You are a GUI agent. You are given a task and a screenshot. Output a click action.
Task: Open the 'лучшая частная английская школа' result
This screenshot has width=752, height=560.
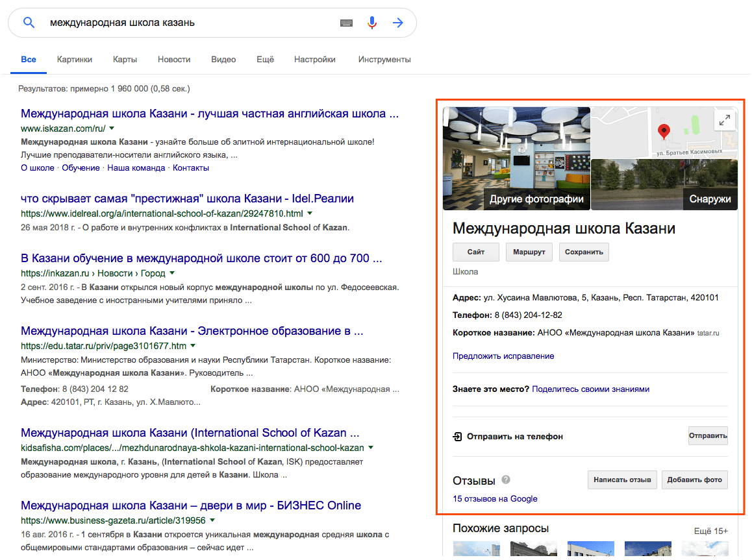pyautogui.click(x=210, y=114)
